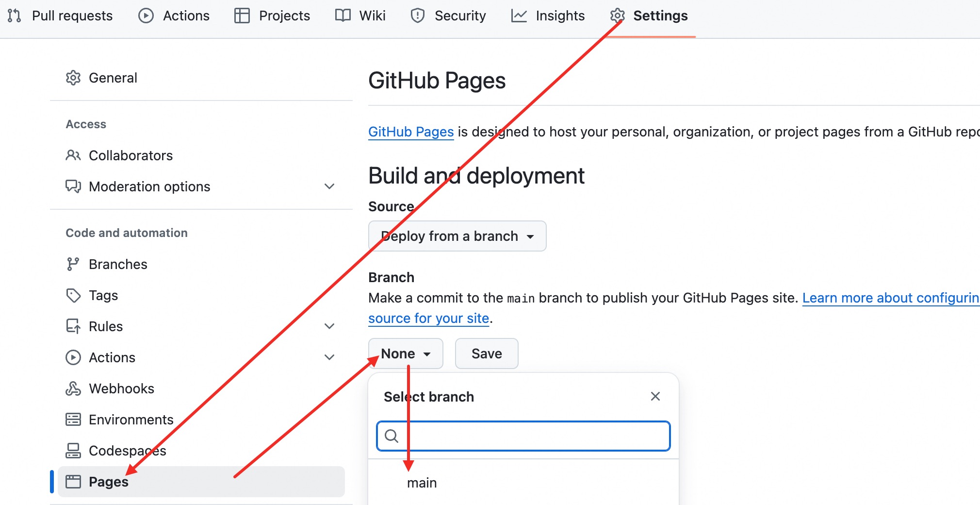
Task: View the Insights tab
Action: point(548,16)
